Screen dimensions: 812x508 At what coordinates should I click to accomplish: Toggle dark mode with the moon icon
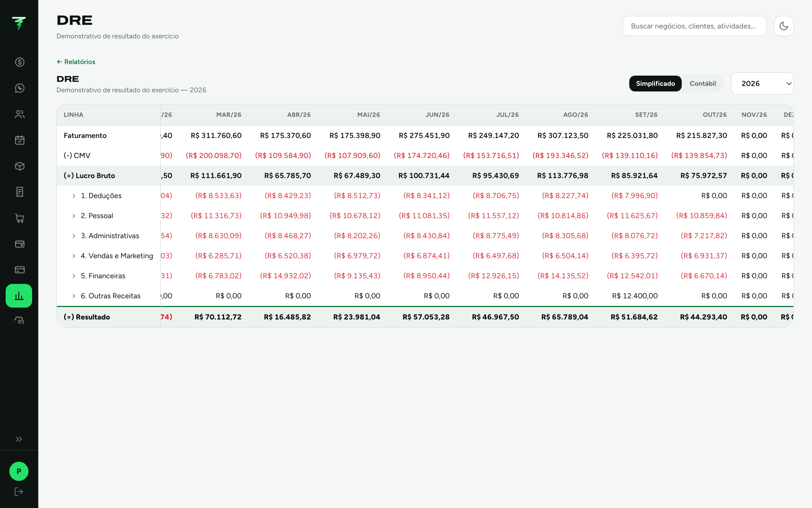coord(784,26)
